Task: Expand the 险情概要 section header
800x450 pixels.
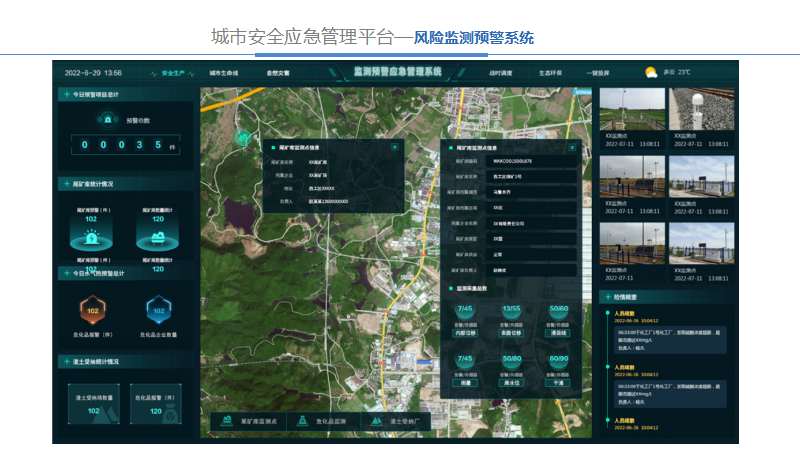Action: click(625, 297)
